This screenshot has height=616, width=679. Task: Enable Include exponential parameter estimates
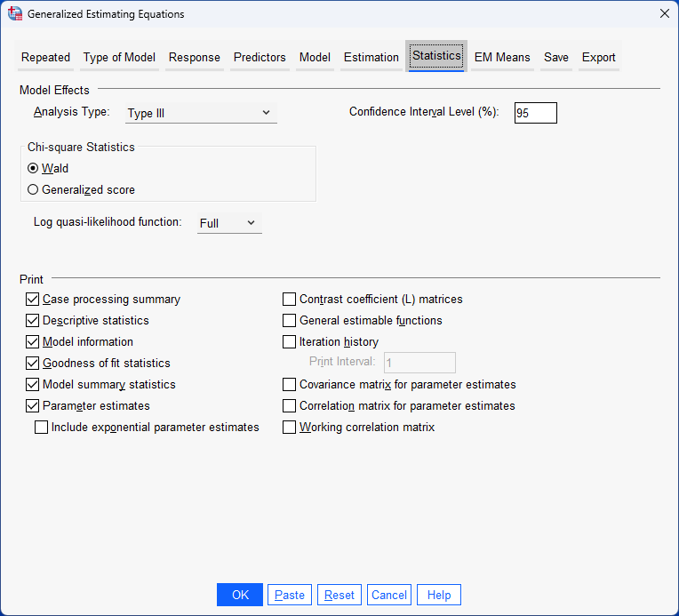[x=41, y=428]
